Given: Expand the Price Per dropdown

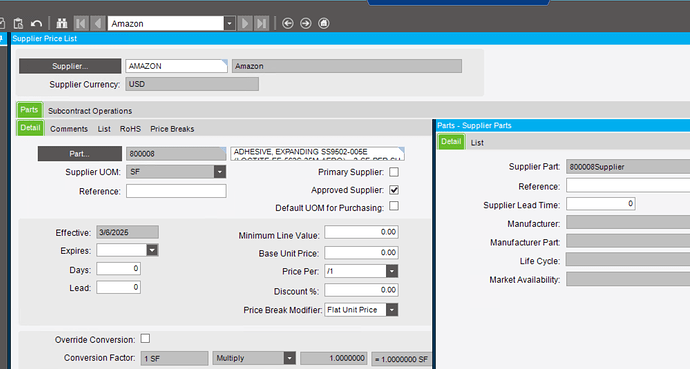Looking at the screenshot, I should [392, 271].
